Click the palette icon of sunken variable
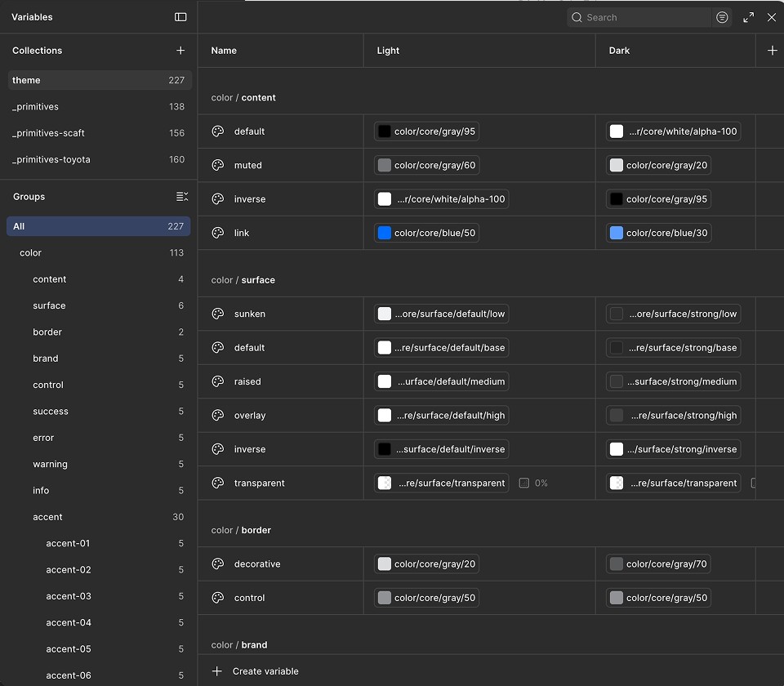 pos(218,314)
